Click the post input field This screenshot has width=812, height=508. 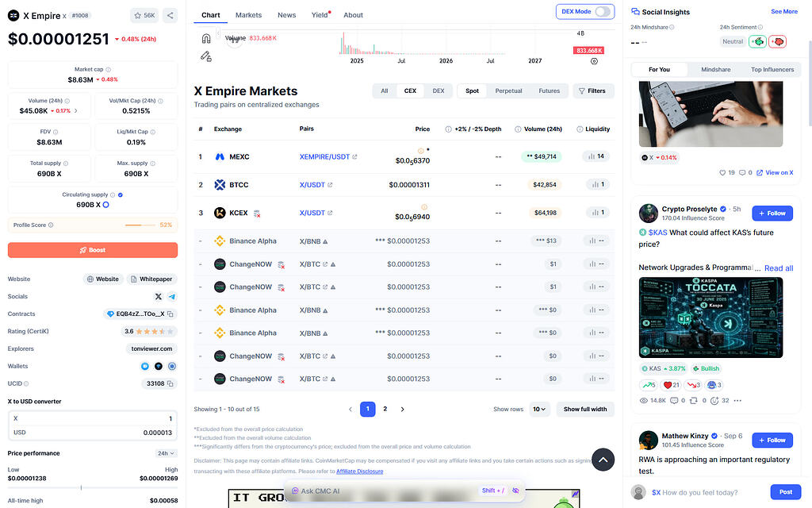(706, 492)
